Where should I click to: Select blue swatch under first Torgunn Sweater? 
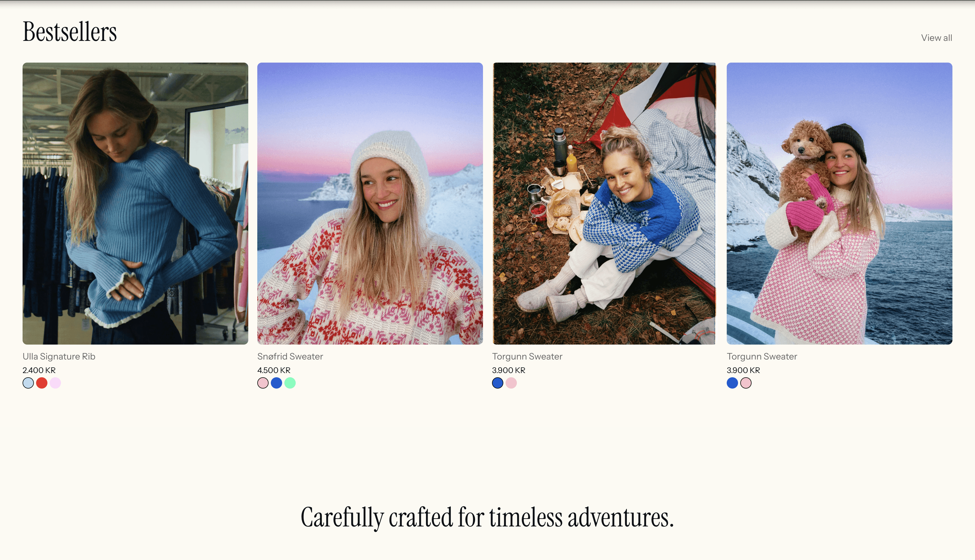click(x=497, y=383)
